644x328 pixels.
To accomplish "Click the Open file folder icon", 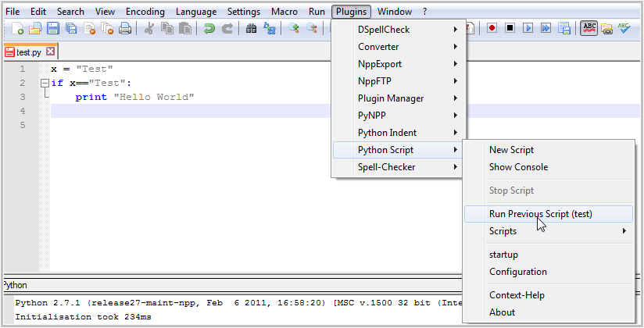I will pyautogui.click(x=35, y=28).
